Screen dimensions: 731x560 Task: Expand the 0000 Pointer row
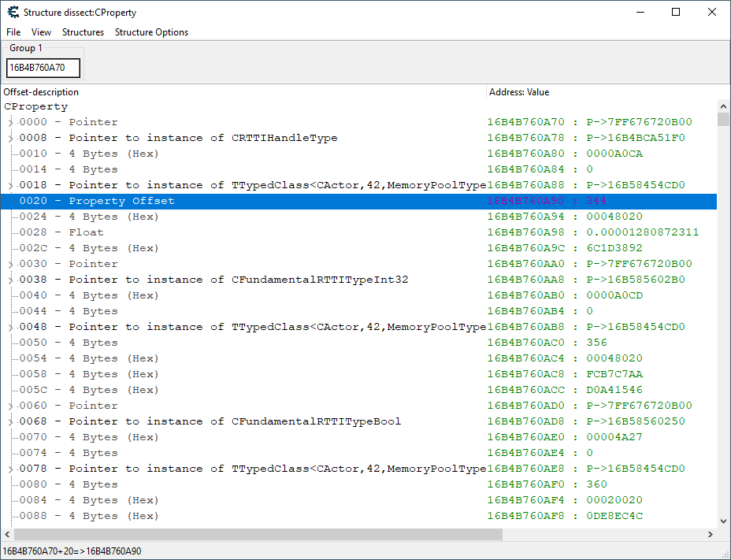(x=10, y=122)
